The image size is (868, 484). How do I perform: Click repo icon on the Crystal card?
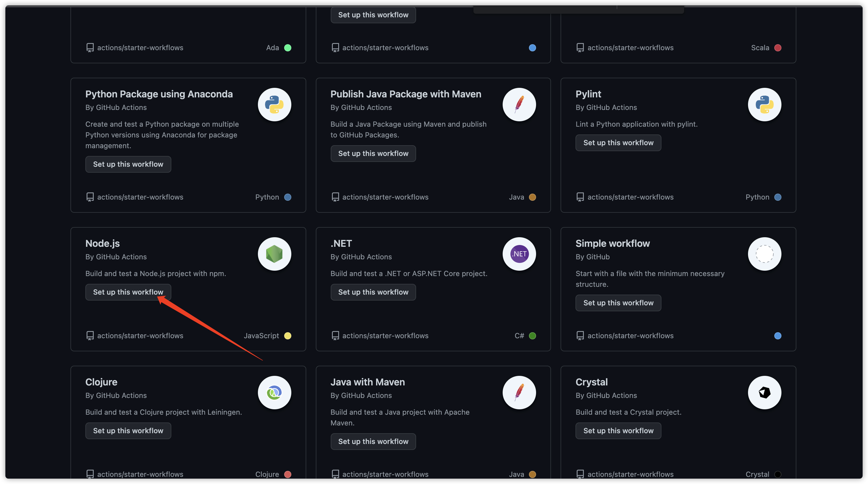point(580,474)
